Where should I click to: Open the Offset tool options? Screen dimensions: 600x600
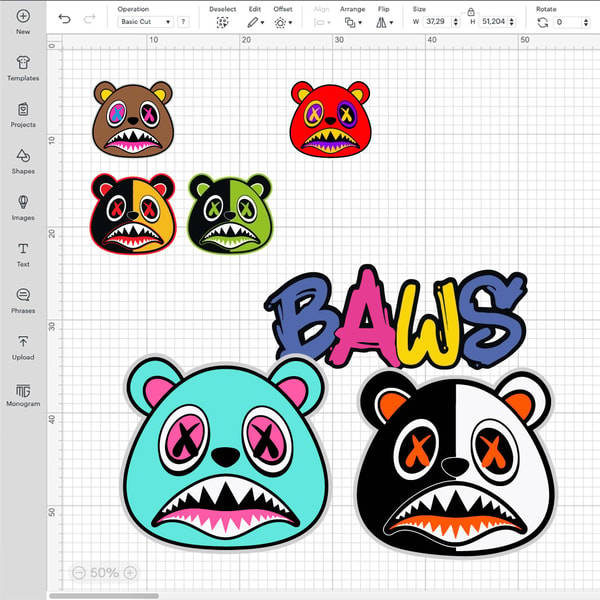click(x=283, y=23)
